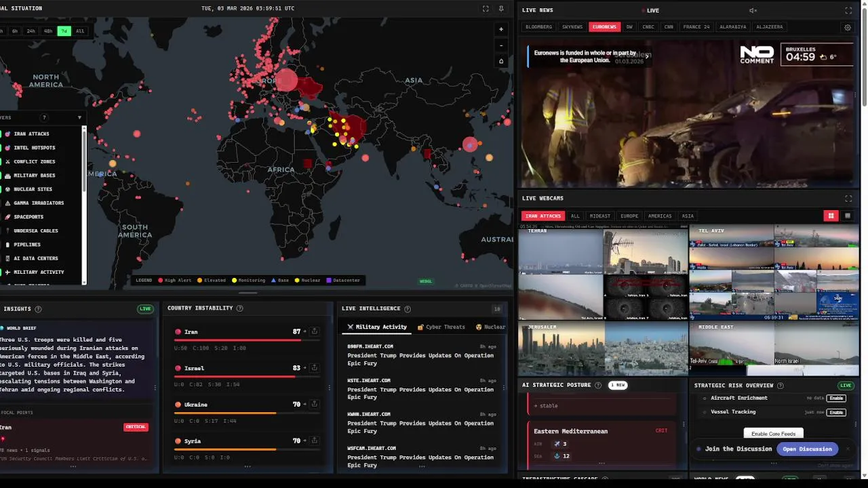Switch webcams to grid view
The image size is (868, 488).
pos(831,216)
